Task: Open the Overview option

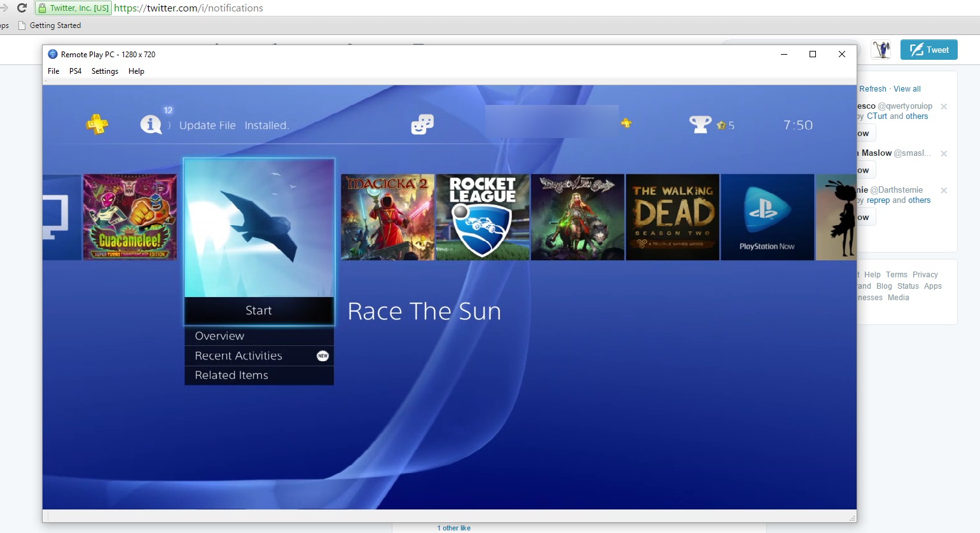Action: pyautogui.click(x=259, y=336)
